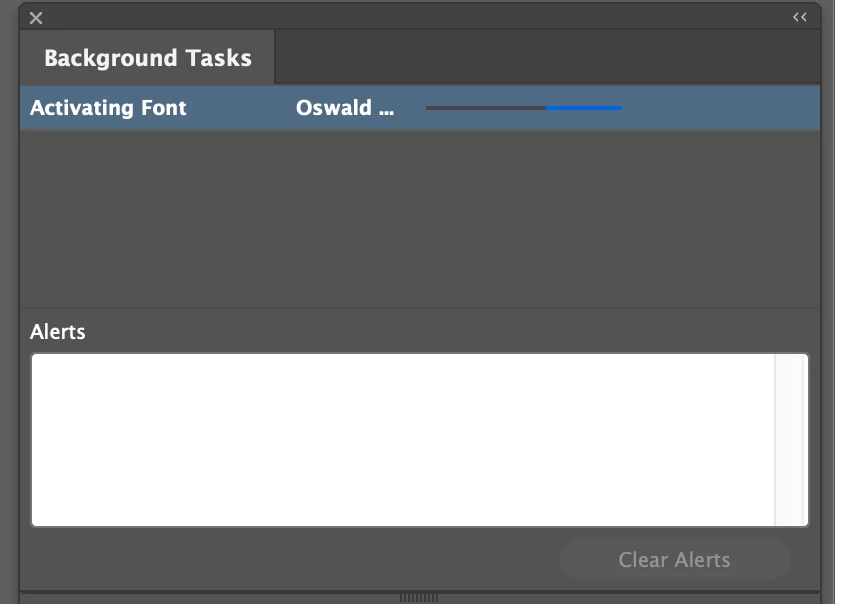Click the blue segment of progress bar
The width and height of the screenshot is (844, 604).
[584, 108]
